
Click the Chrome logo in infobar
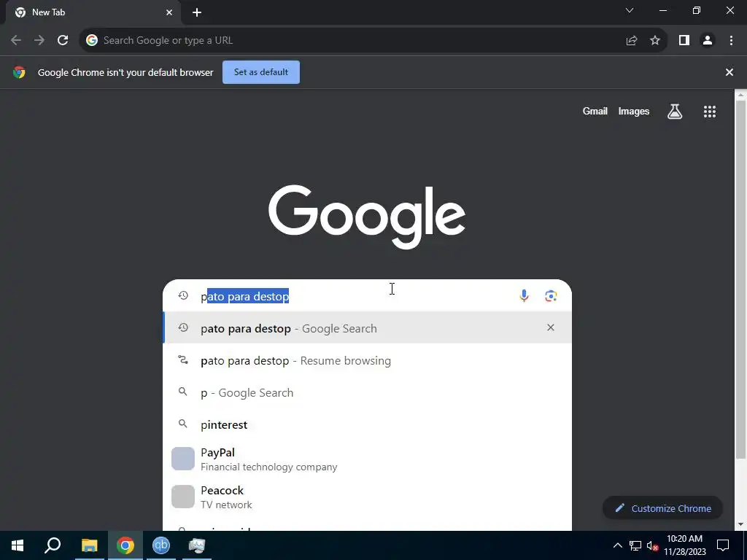click(x=19, y=72)
